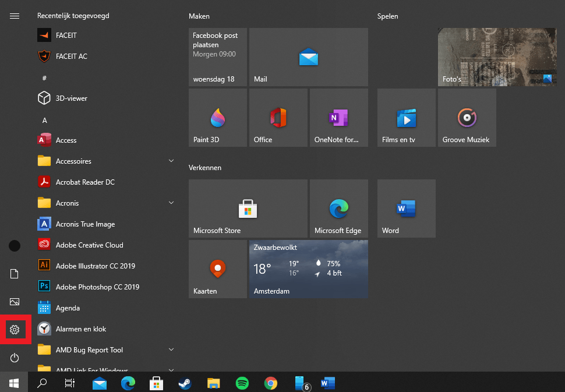Open Task View on the taskbar
The width and height of the screenshot is (565, 392).
tap(69, 383)
